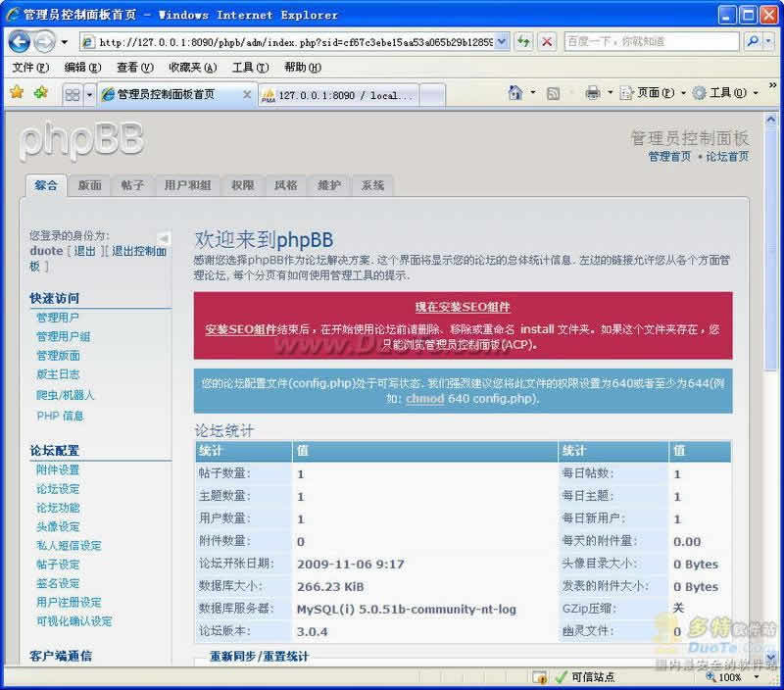Open the Home button dropdown arrow
The image size is (784, 690).
coord(532,92)
